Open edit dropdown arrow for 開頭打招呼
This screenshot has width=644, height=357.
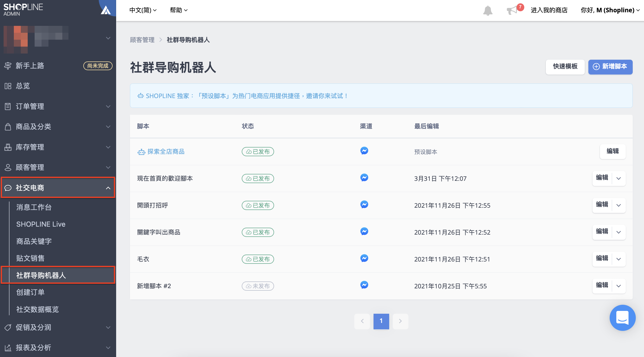point(619,205)
